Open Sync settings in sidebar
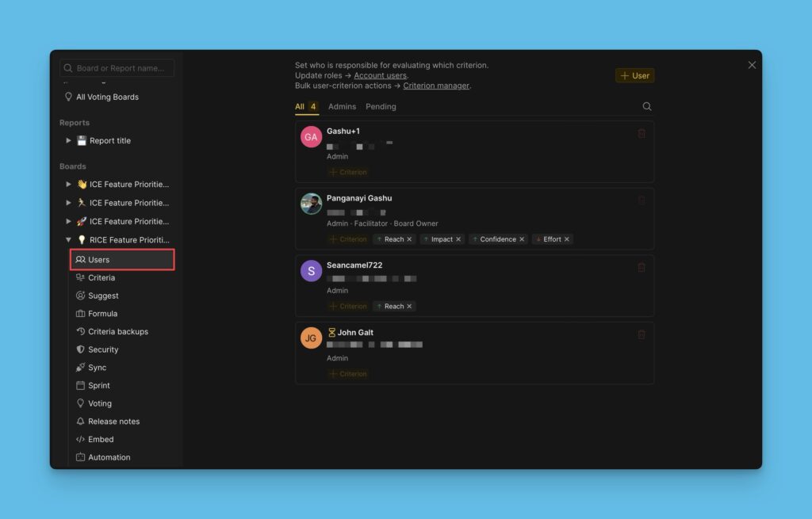The height and width of the screenshot is (519, 812). pos(97,368)
